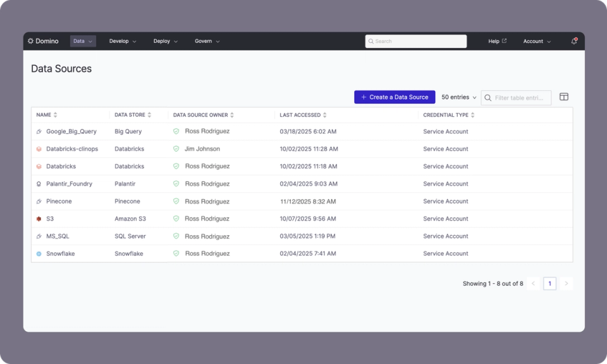Click the Amazon S3 data store cell

130,219
